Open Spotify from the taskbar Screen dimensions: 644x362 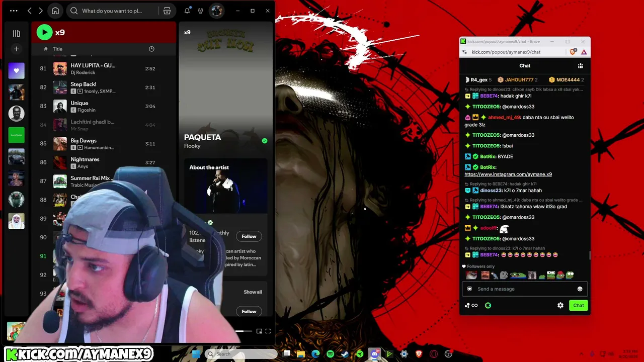pyautogui.click(x=330, y=354)
